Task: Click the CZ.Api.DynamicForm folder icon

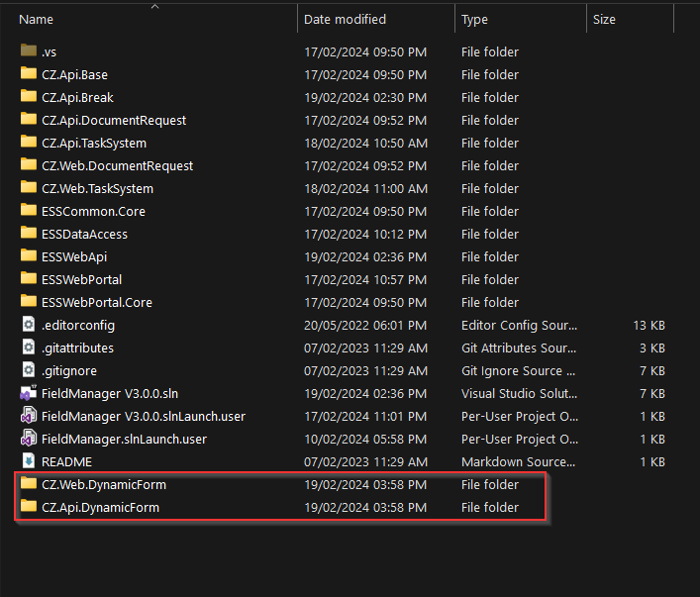Action: click(29, 506)
